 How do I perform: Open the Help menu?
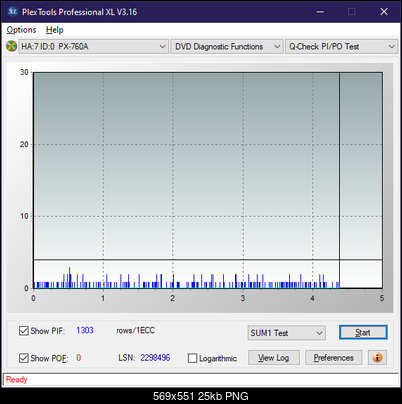tap(55, 30)
